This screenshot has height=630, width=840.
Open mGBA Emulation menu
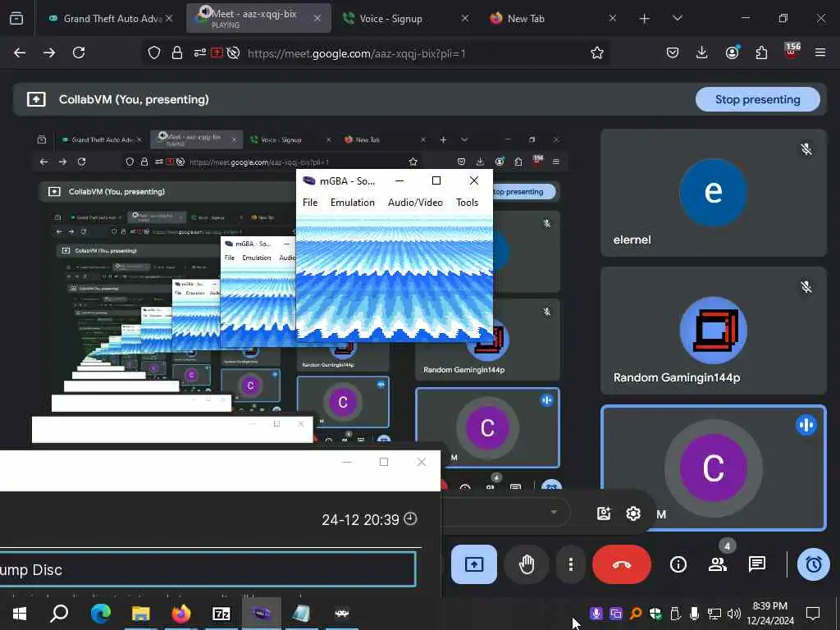coord(353,203)
